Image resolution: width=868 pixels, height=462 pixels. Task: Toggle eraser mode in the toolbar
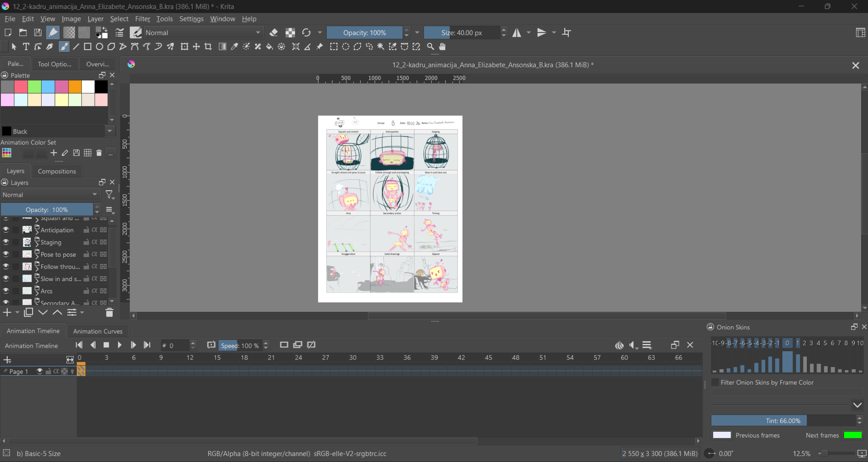(x=274, y=33)
